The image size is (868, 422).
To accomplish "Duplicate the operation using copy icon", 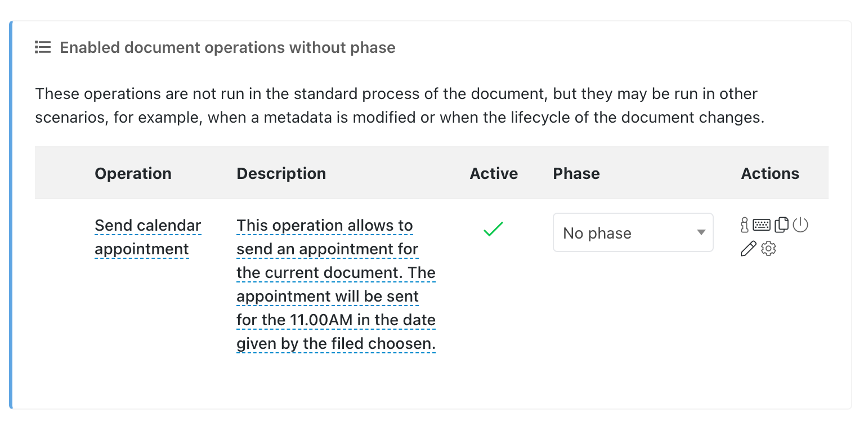I will 781,225.
